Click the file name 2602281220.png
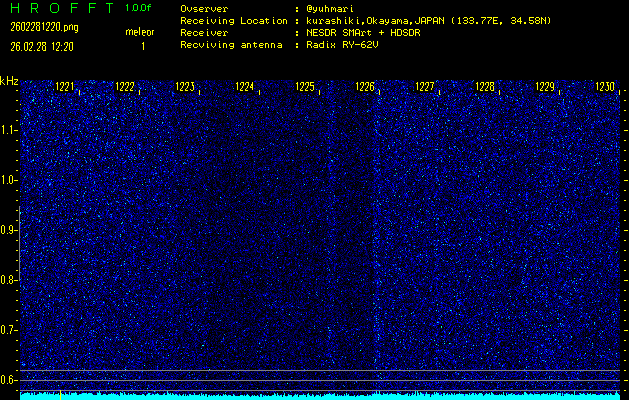 click(x=45, y=27)
